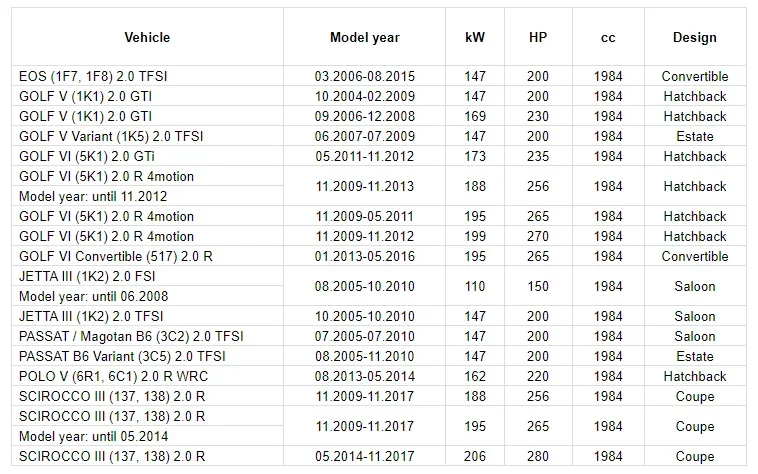Click the Estate design cell for PASSAT B6 Variant
The height and width of the screenshot is (474, 758).
(695, 356)
